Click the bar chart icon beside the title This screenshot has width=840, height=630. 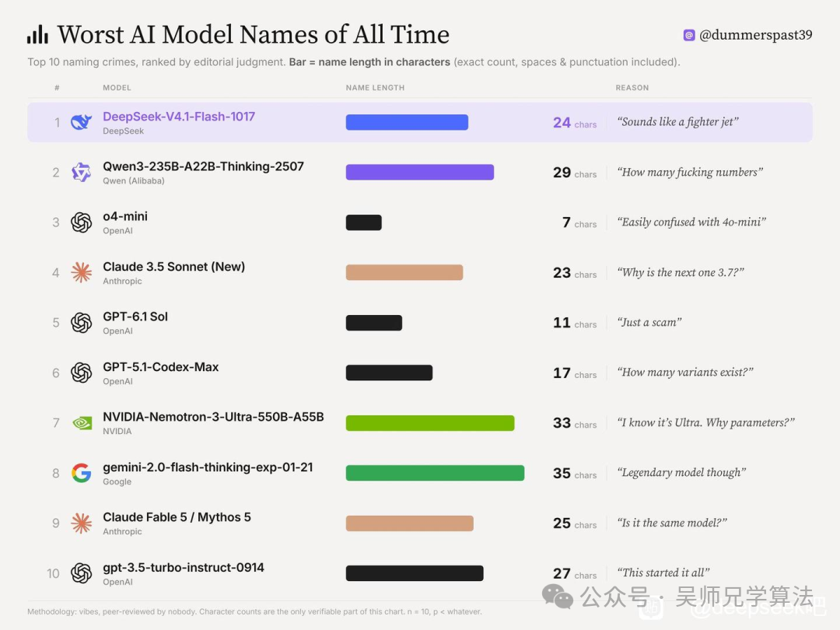[37, 35]
